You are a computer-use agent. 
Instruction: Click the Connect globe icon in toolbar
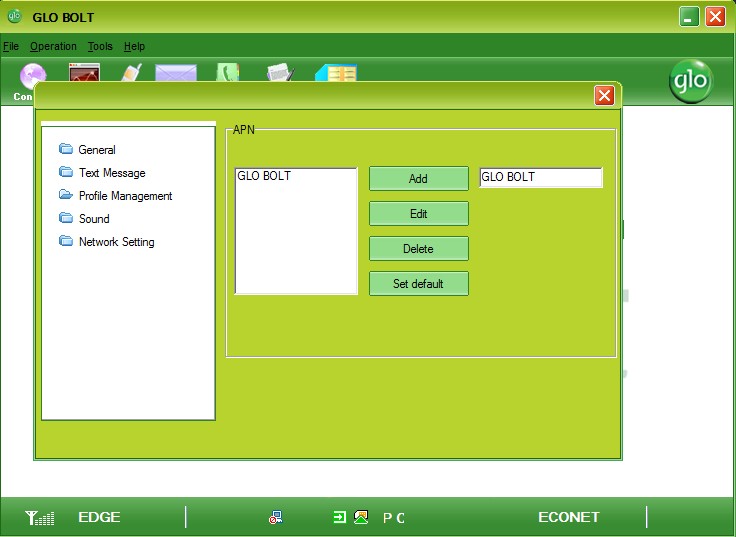[33, 75]
